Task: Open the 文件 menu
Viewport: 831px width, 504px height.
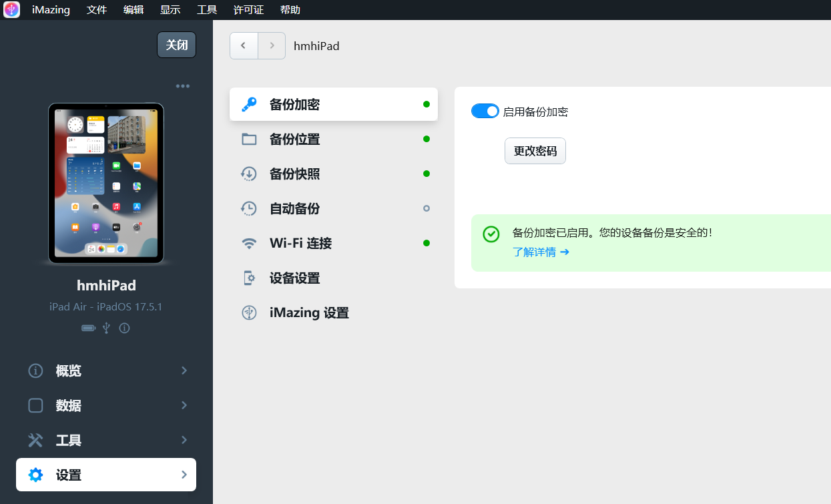Action: pyautogui.click(x=97, y=9)
